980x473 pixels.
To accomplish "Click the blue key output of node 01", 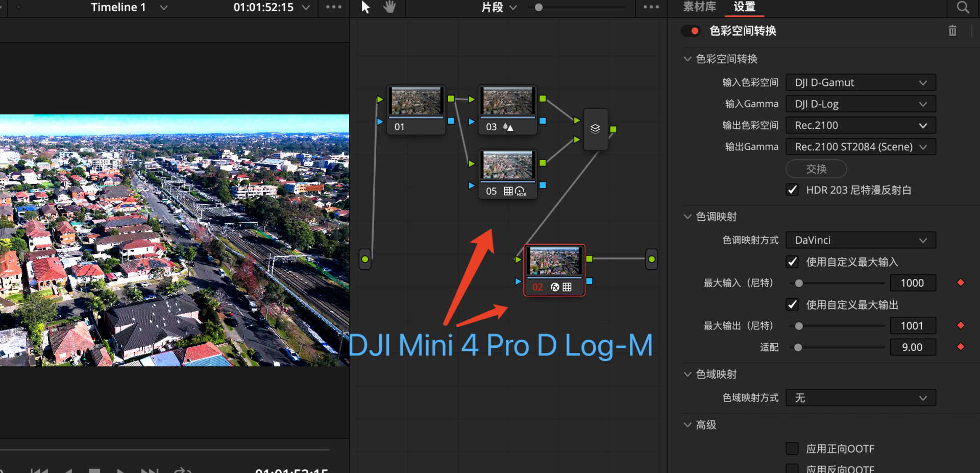I will pos(451,121).
